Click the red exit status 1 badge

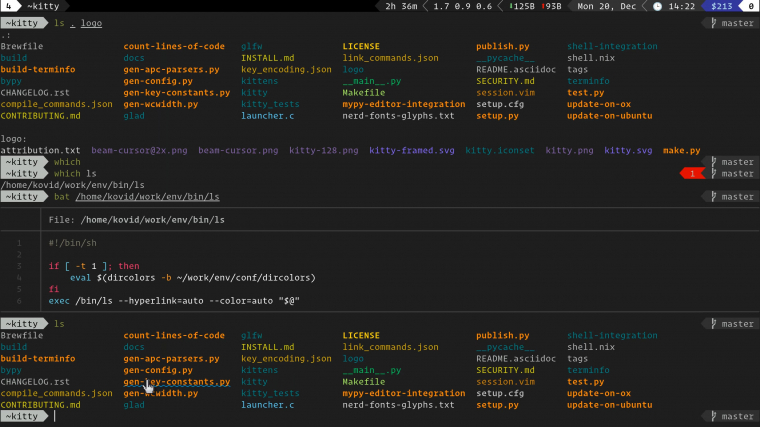tap(692, 174)
